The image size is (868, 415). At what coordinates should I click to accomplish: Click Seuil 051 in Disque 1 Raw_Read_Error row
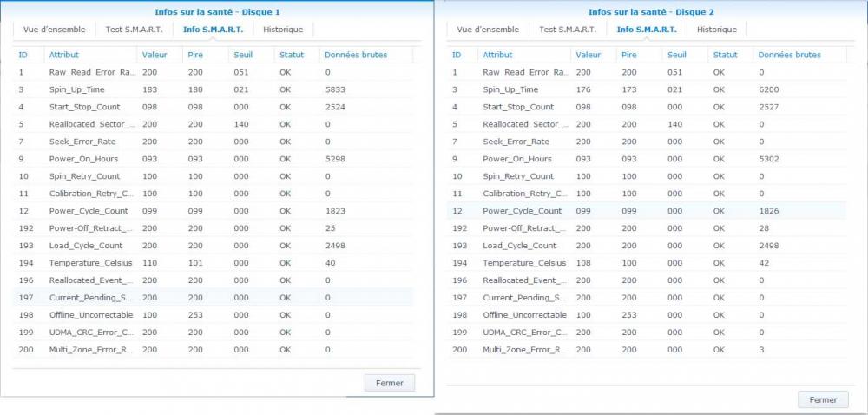pyautogui.click(x=241, y=72)
